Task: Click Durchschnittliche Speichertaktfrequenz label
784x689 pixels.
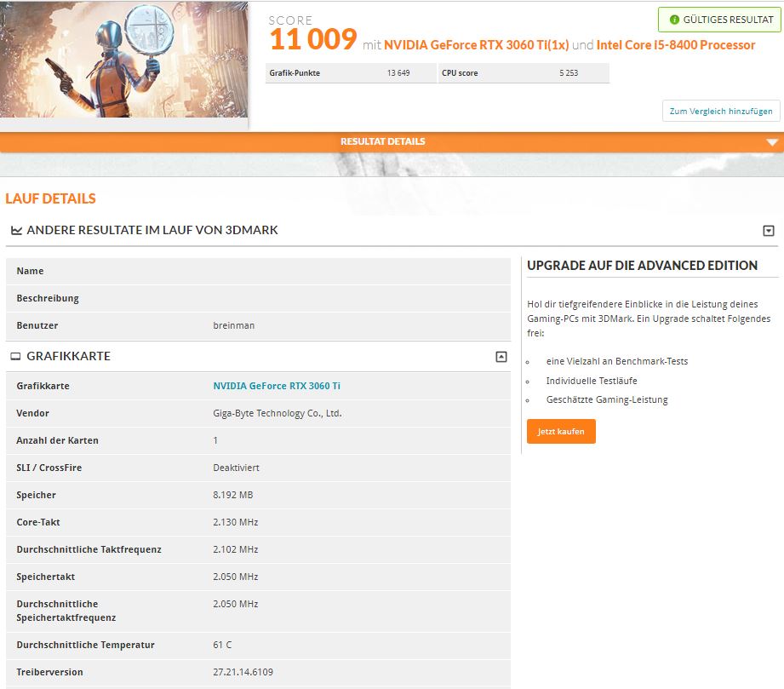Action: click(x=66, y=611)
